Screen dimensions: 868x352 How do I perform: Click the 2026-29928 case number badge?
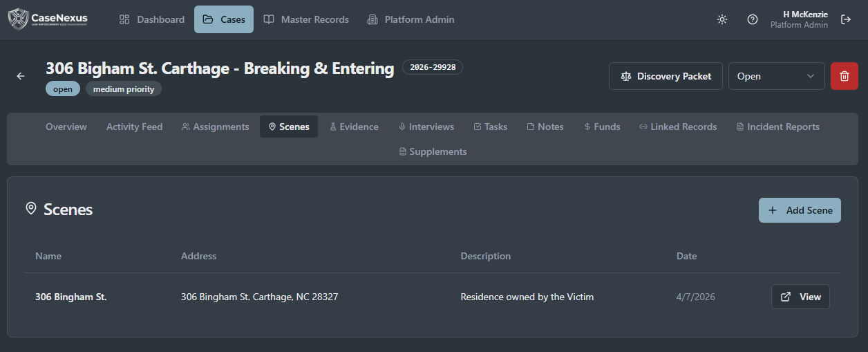pos(433,67)
